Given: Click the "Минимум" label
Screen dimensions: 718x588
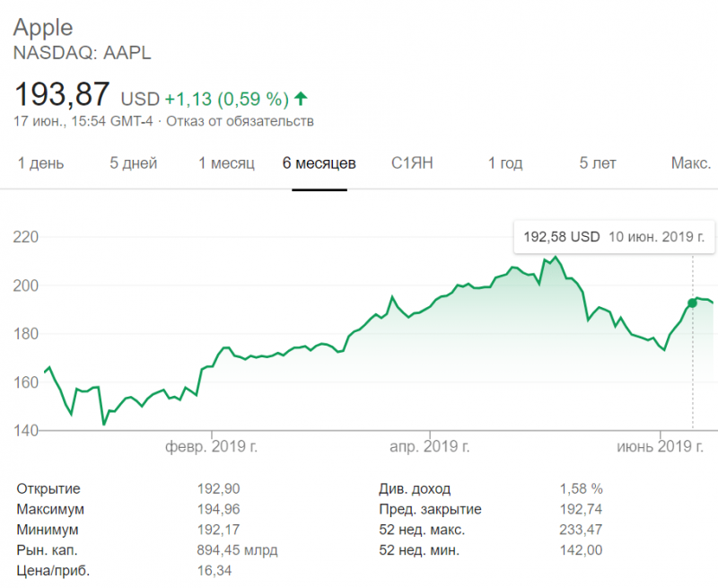Looking at the screenshot, I should coord(48,530).
